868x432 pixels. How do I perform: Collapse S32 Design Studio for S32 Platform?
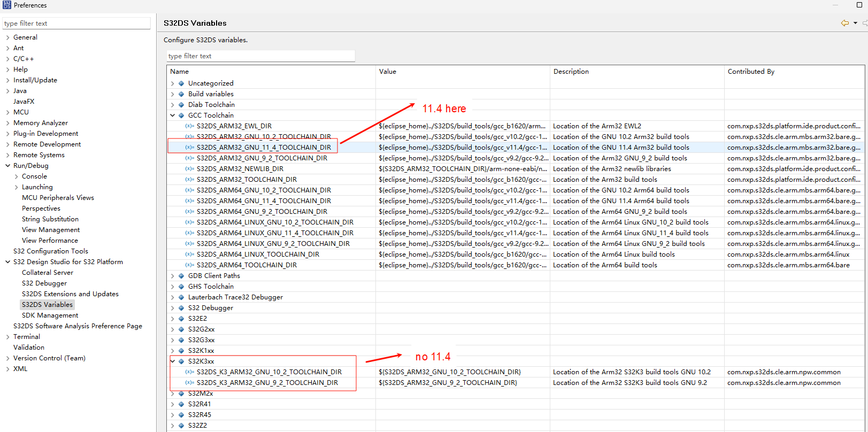tap(7, 262)
